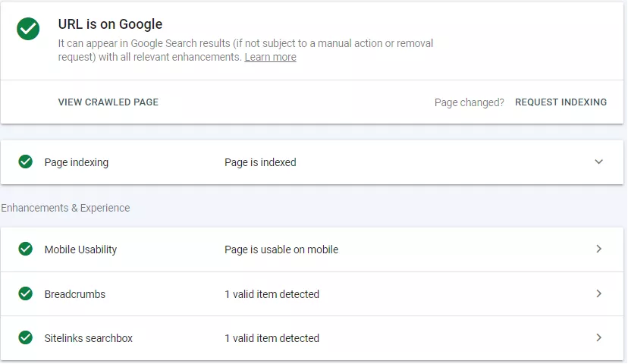Click the green check icon beside Sitelinks searchbox
This screenshot has width=628, height=364.
(x=26, y=337)
